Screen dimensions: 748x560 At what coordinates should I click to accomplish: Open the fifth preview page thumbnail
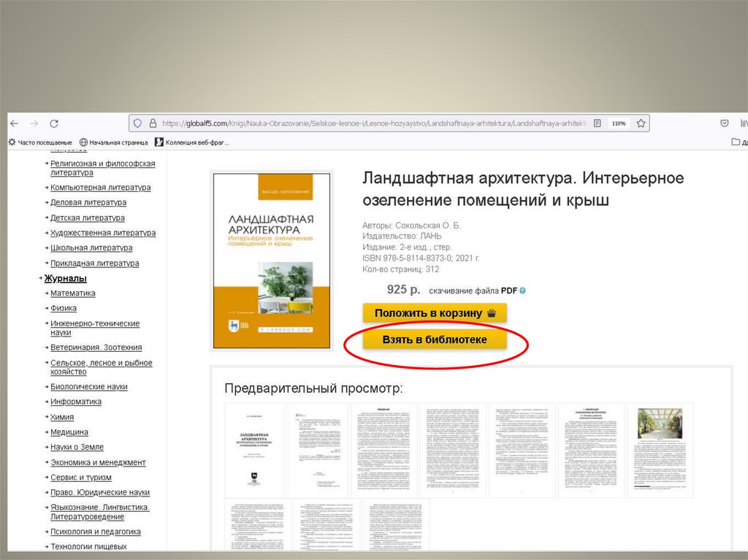click(x=522, y=450)
